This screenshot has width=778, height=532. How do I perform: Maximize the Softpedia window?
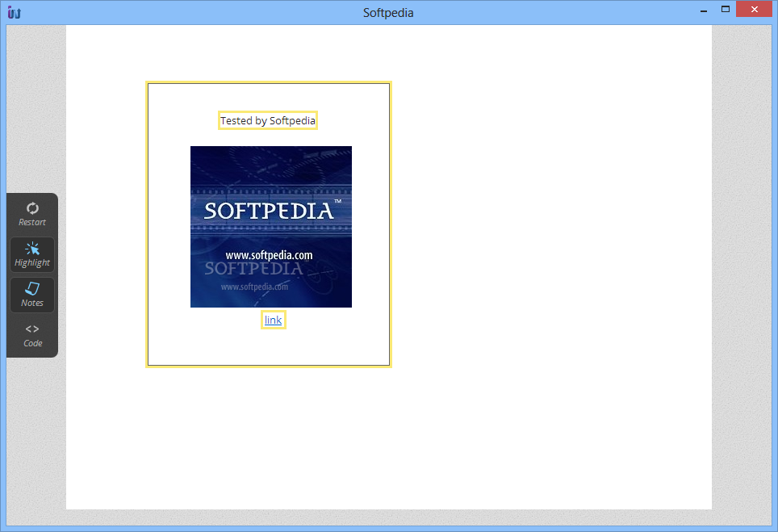pyautogui.click(x=726, y=10)
